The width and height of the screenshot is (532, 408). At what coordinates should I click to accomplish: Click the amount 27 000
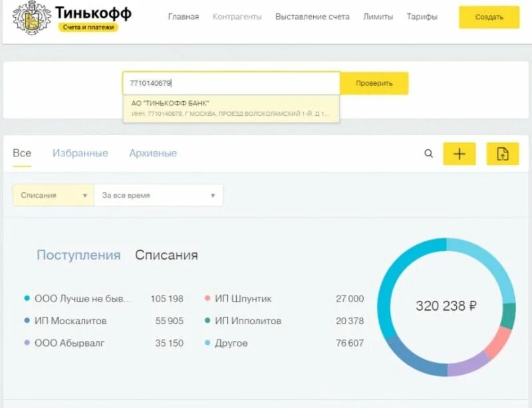click(350, 299)
